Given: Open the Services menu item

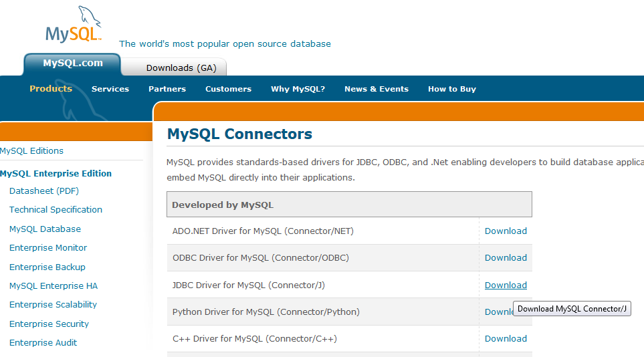Looking at the screenshot, I should [110, 89].
